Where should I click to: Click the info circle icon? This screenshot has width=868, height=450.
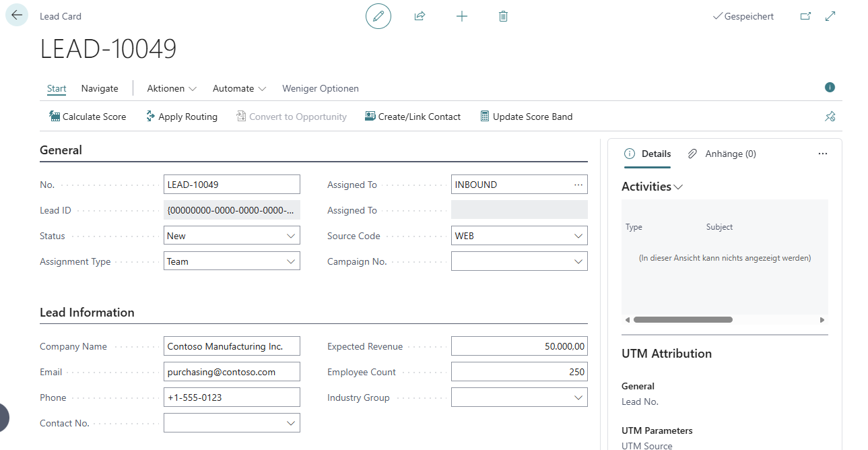pyautogui.click(x=830, y=88)
